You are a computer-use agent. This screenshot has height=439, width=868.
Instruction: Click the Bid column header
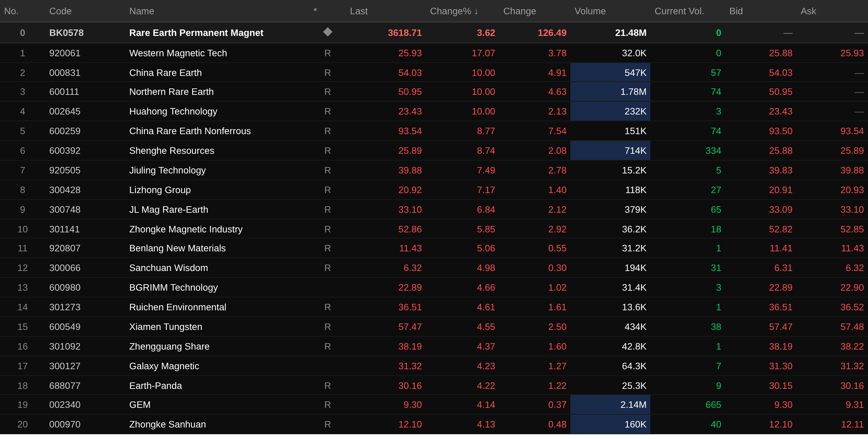736,11
